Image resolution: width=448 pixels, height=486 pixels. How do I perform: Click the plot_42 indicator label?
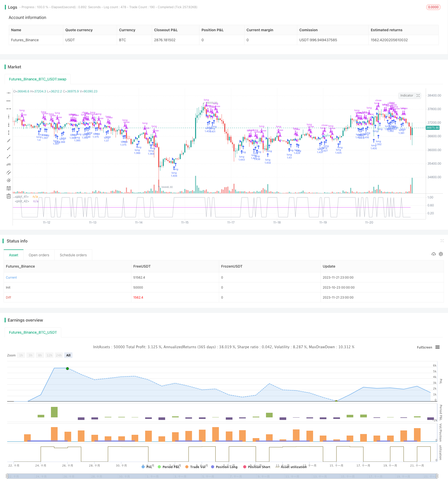(22, 201)
